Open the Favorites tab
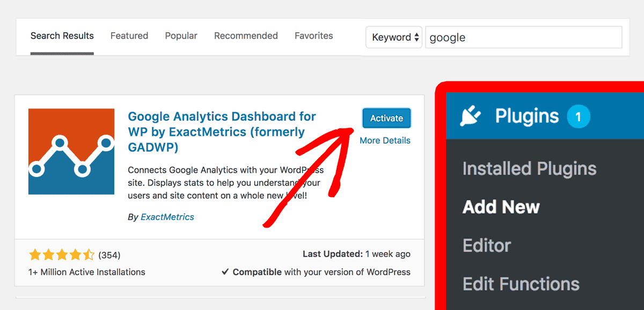Viewport: 644px width, 310px height. [313, 36]
